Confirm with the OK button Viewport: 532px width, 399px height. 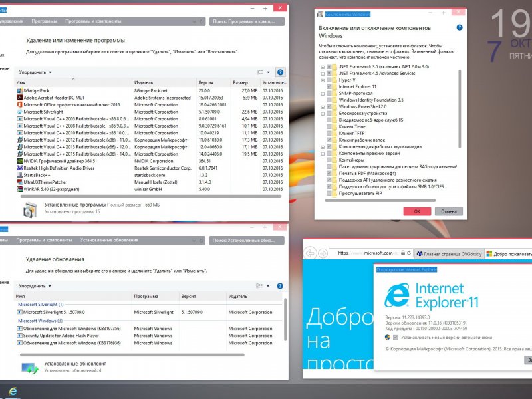(417, 211)
